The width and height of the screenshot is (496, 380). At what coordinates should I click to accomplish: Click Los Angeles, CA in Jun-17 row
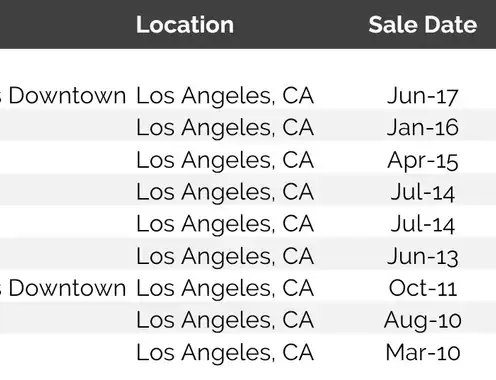click(x=225, y=96)
